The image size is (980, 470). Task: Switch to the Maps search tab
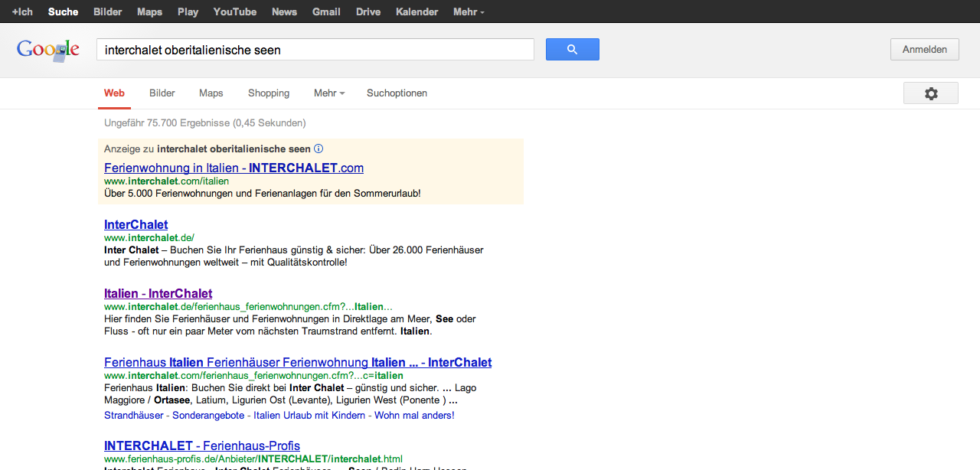(x=211, y=93)
